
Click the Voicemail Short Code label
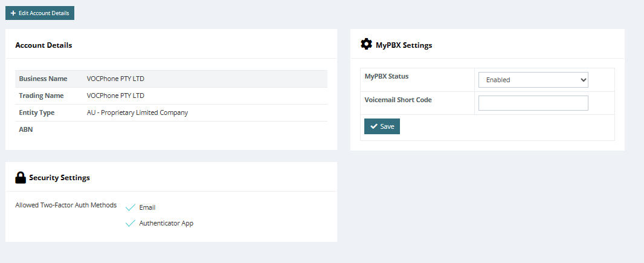(x=398, y=100)
